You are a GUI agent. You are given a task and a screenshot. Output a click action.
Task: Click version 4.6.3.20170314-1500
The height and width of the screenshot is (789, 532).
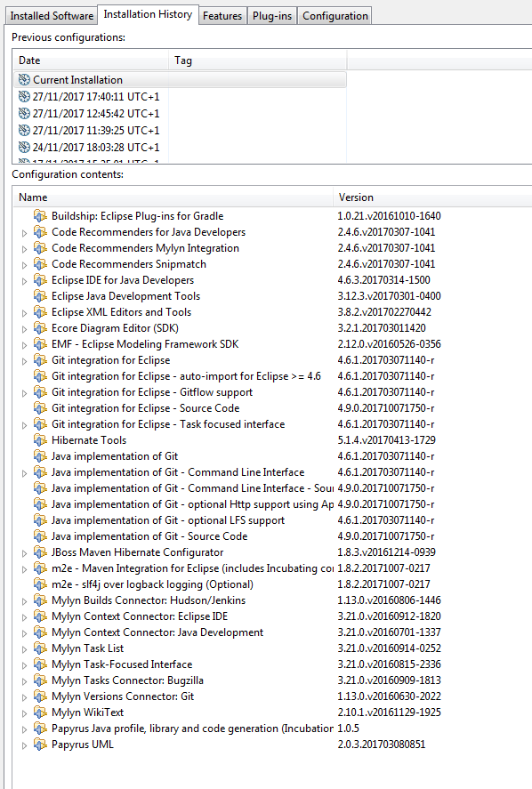[383, 280]
